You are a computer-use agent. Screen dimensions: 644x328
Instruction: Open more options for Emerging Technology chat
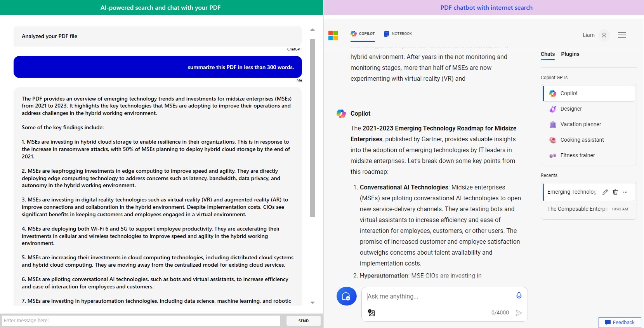(x=625, y=192)
